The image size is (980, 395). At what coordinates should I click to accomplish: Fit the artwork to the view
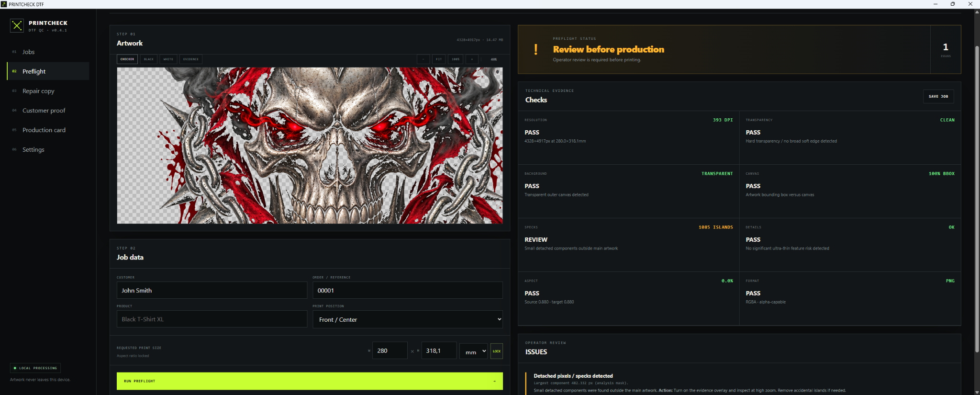pyautogui.click(x=439, y=59)
